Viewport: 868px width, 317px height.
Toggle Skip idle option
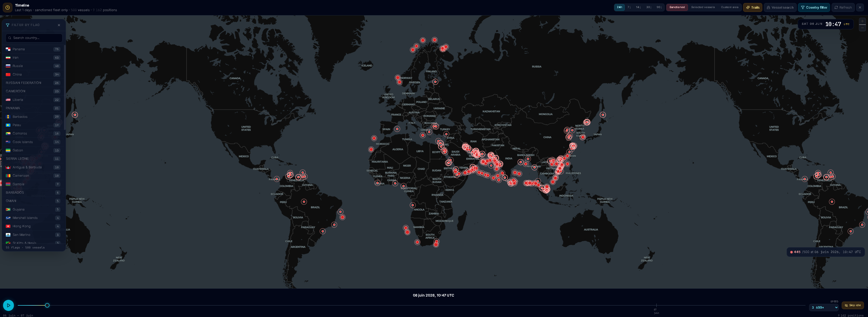(853, 306)
